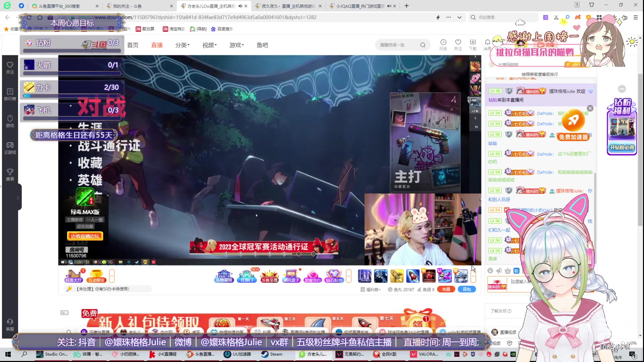The image size is (644, 362).
Task: Open the 关注 heart icon in left sidebar
Action: tap(10, 67)
